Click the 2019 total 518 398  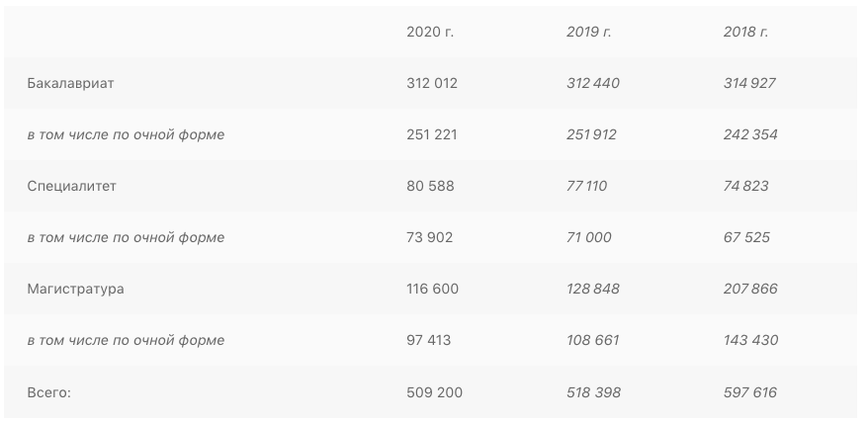point(593,392)
